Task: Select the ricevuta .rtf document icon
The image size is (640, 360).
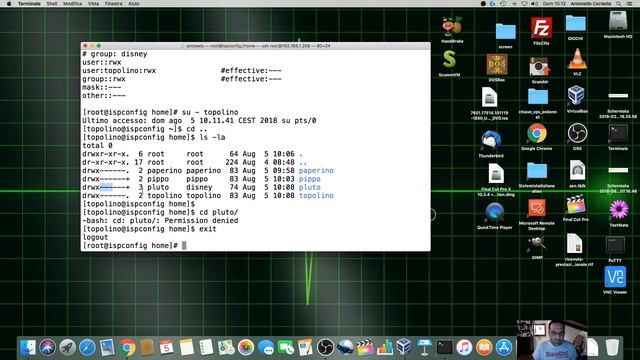Action: pyautogui.click(x=574, y=244)
